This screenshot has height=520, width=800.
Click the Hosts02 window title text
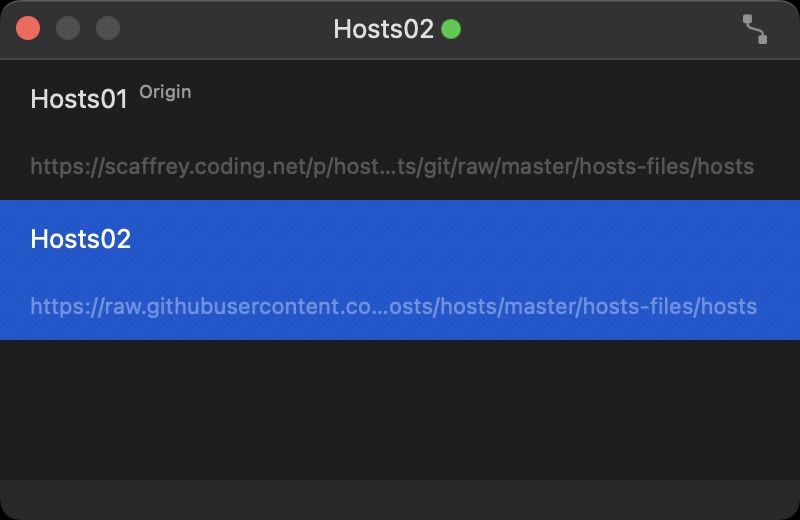[383, 29]
